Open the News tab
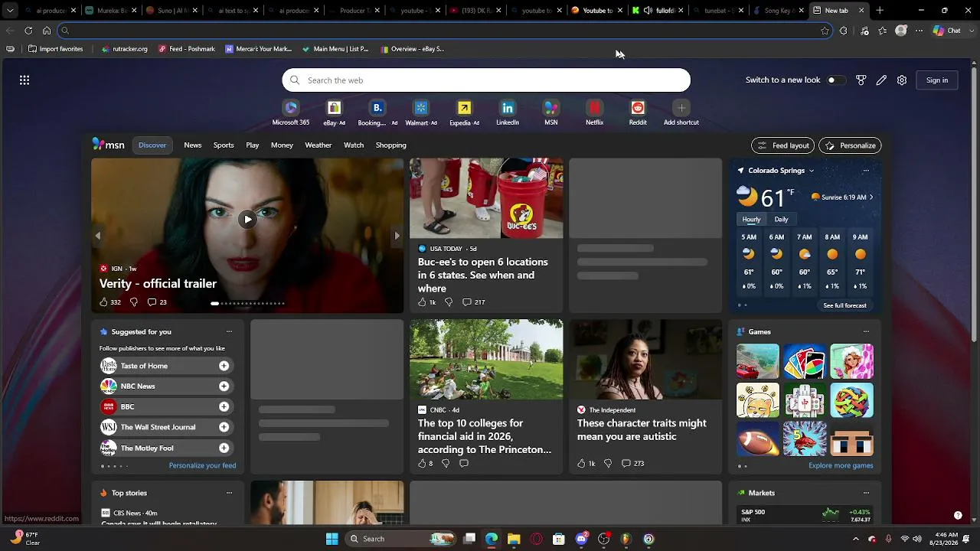980x551 pixels. coord(193,145)
